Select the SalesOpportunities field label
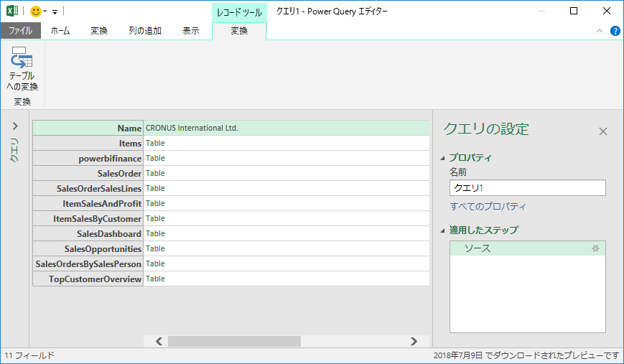The width and height of the screenshot is (624, 364). coord(88,249)
